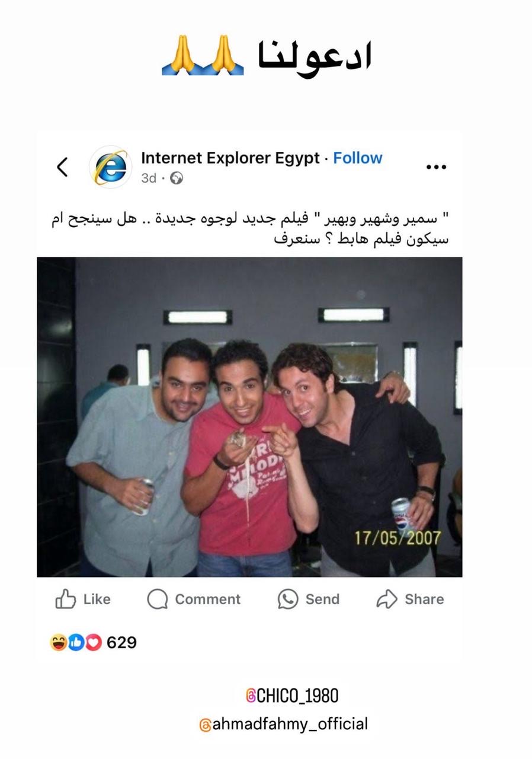Viewport: 532px width, 759px height.
Task: Open the Internet Explorer logo profile picture
Action: [x=110, y=167]
